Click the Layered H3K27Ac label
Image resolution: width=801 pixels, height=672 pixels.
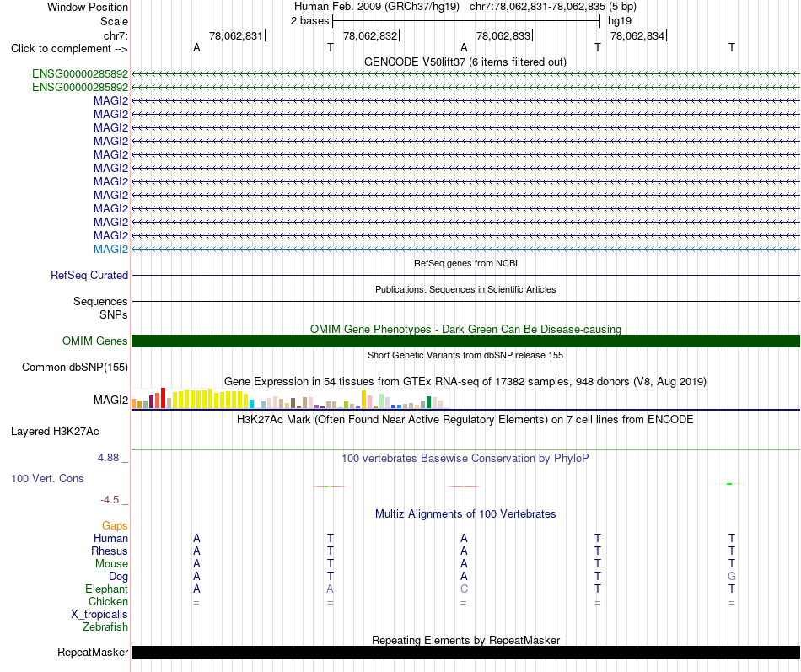coord(55,432)
